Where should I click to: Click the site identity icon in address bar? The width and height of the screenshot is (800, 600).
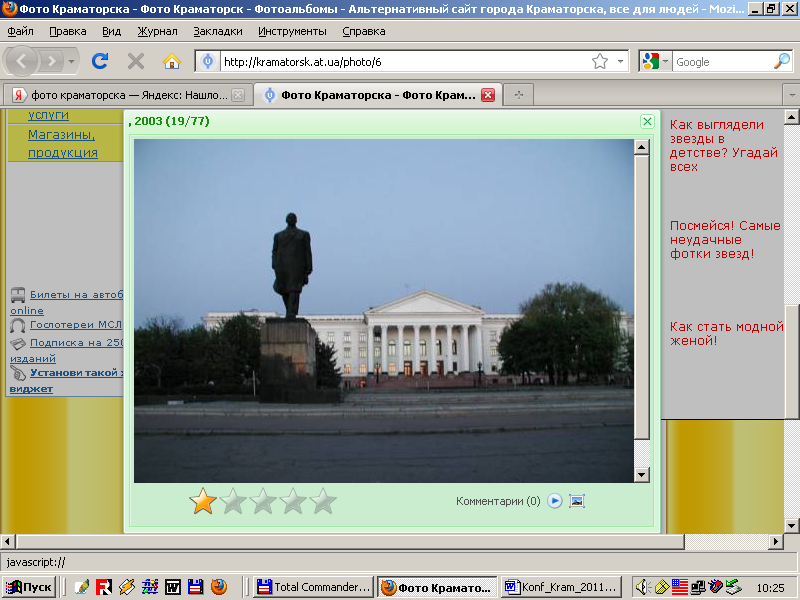(x=208, y=62)
